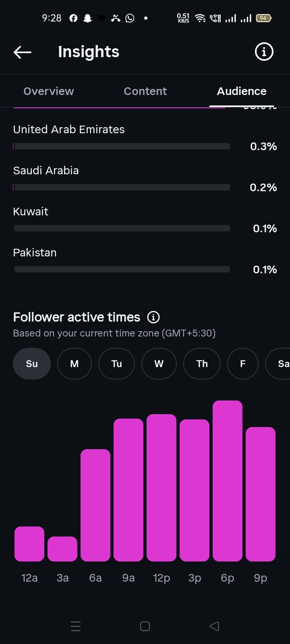Select Tu day chip
The image size is (290, 644).
click(116, 364)
